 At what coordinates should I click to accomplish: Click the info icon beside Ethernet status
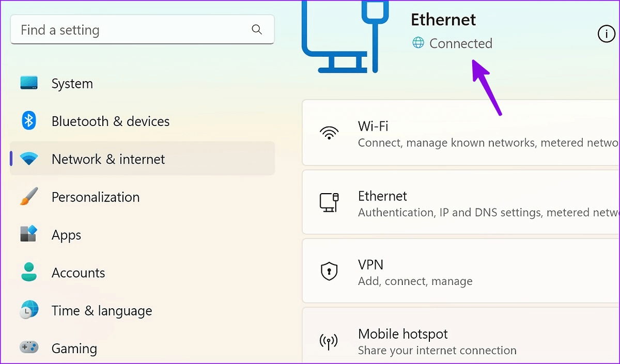606,34
